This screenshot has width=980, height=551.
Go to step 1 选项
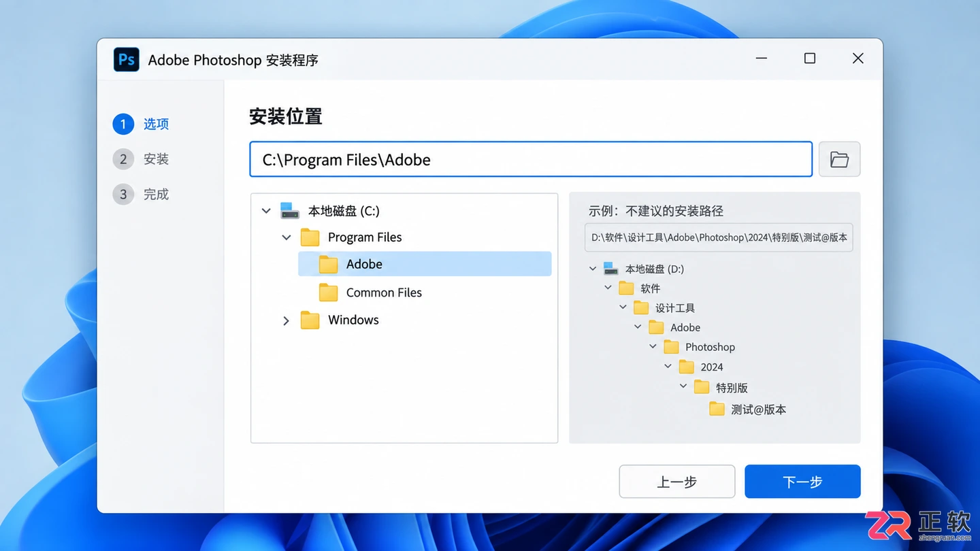(x=141, y=124)
